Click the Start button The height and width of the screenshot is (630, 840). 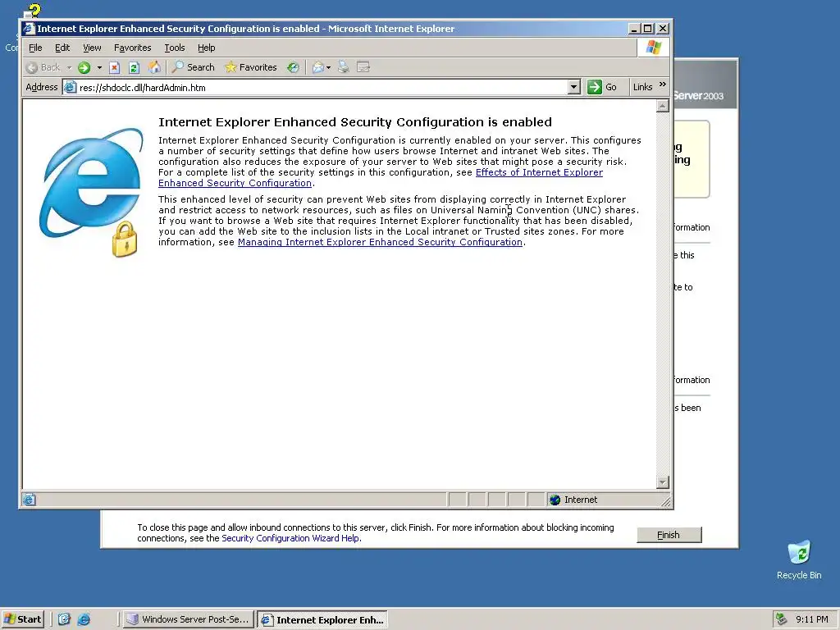pyautogui.click(x=22, y=619)
